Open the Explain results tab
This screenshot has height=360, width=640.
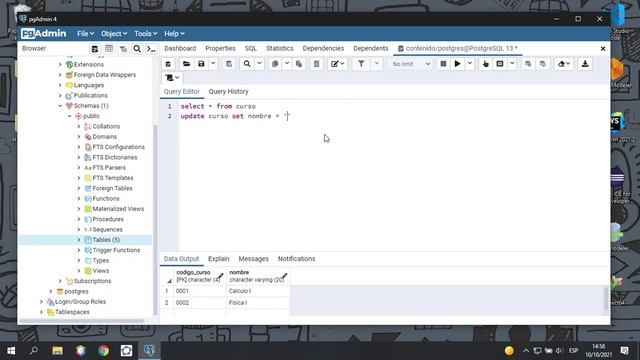219,259
